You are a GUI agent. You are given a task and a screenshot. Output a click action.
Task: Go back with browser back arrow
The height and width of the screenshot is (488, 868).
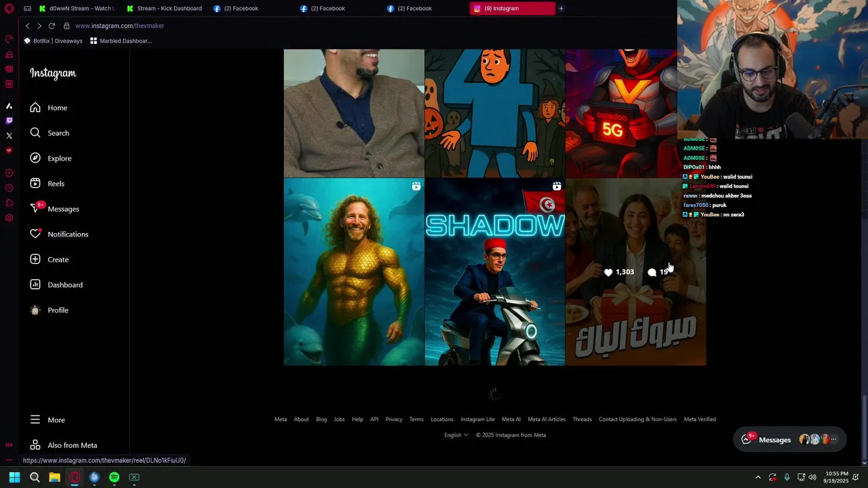27,26
